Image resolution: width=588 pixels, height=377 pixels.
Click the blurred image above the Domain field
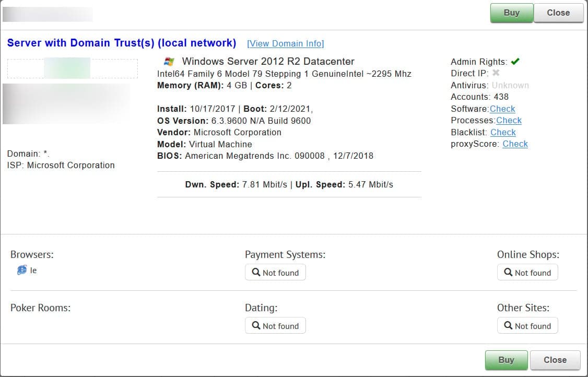pos(66,103)
